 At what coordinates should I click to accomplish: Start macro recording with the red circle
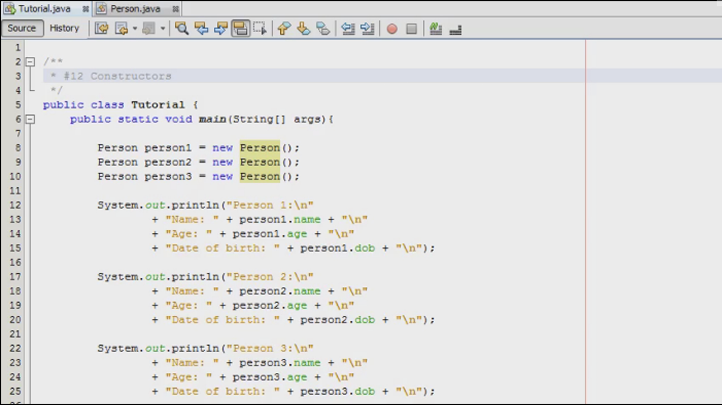point(392,29)
